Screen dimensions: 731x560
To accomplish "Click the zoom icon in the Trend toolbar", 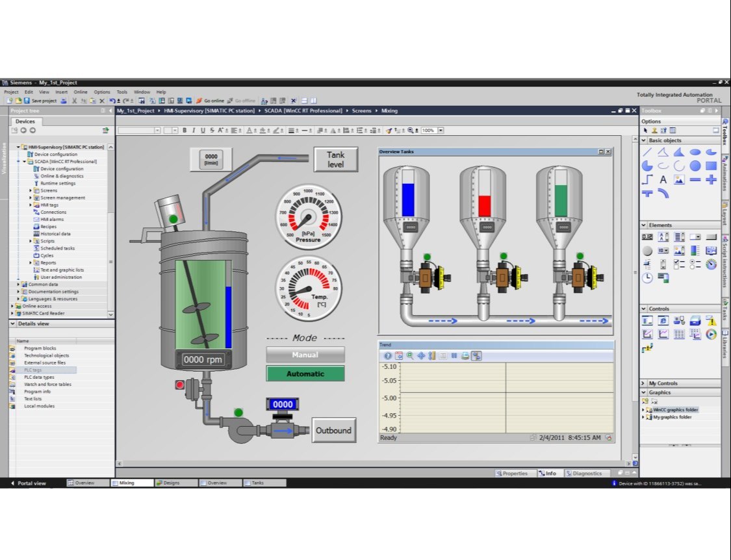I will (410, 356).
